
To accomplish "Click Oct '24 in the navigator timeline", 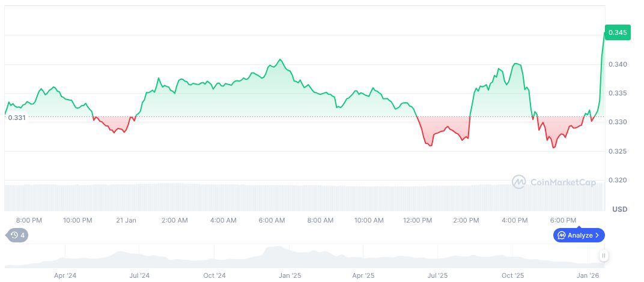I will pos(214,275).
